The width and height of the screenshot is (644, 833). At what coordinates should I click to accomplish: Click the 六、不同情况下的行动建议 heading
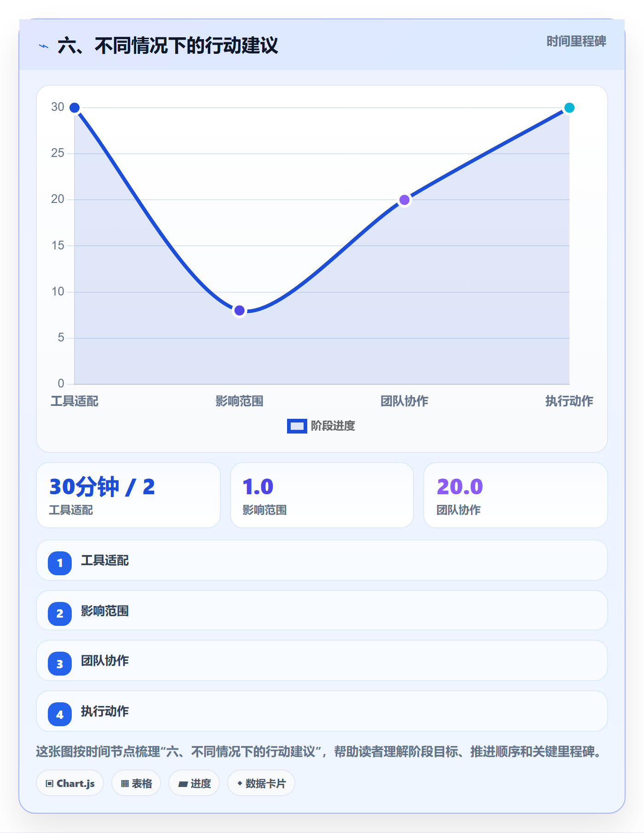pyautogui.click(x=168, y=46)
